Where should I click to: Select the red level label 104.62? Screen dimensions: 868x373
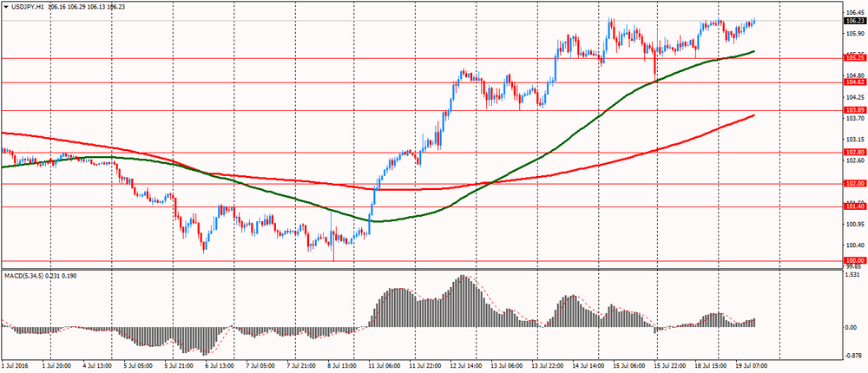[x=855, y=82]
